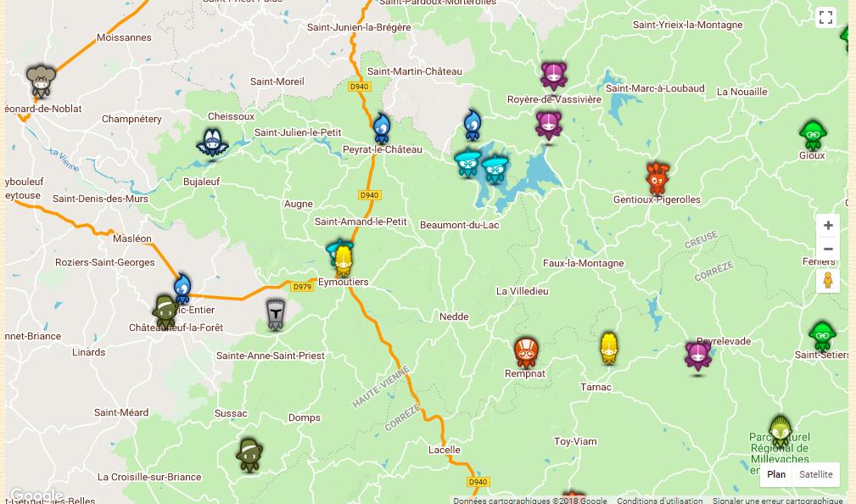The width and height of the screenshot is (856, 504).
Task: Click the purple marker above Royère-de-Vassivière
Action: (x=554, y=76)
